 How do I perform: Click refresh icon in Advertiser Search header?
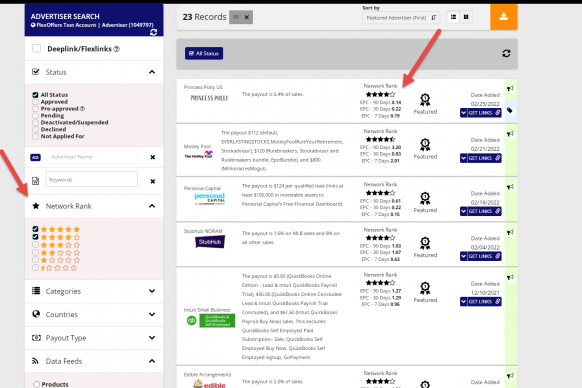[153, 33]
